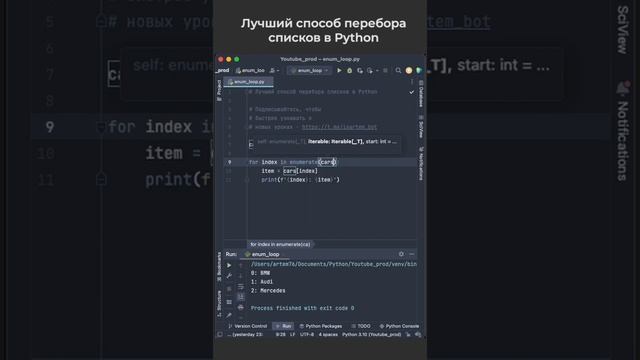
Task: Open Python 3.10 interpreter selector
Action: tap(371, 335)
